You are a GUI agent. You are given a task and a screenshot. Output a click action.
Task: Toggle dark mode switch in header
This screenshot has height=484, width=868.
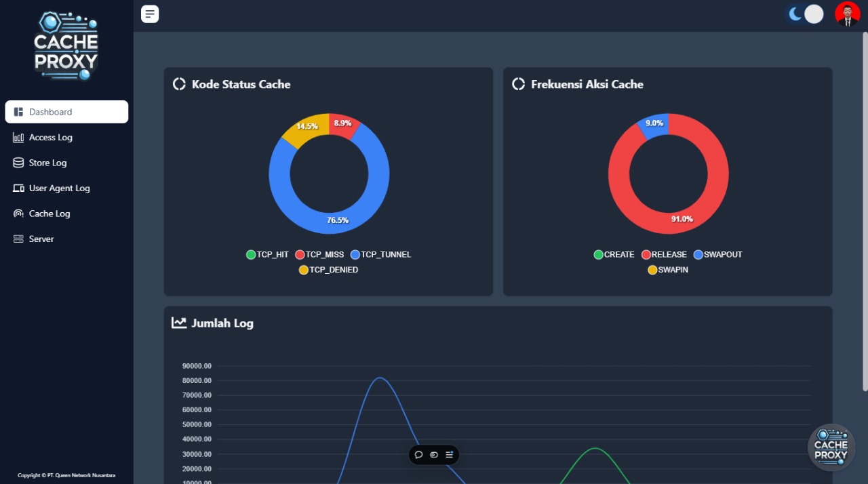pyautogui.click(x=806, y=14)
